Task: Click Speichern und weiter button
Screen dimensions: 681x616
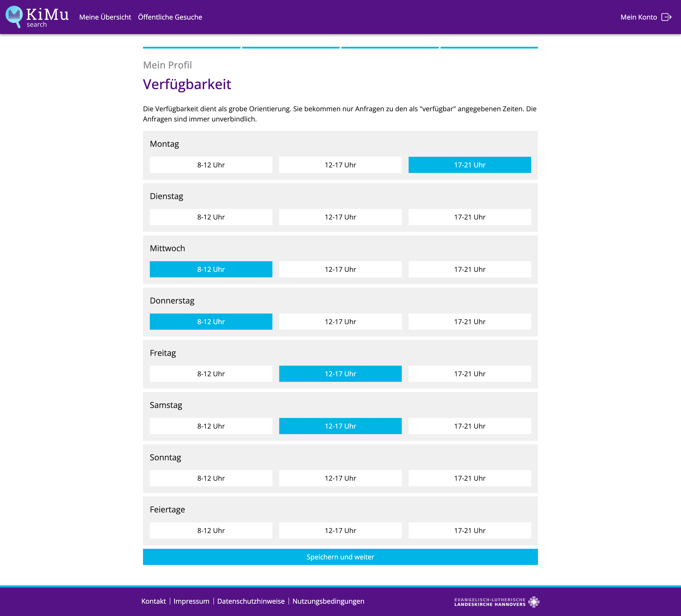Action: point(340,557)
